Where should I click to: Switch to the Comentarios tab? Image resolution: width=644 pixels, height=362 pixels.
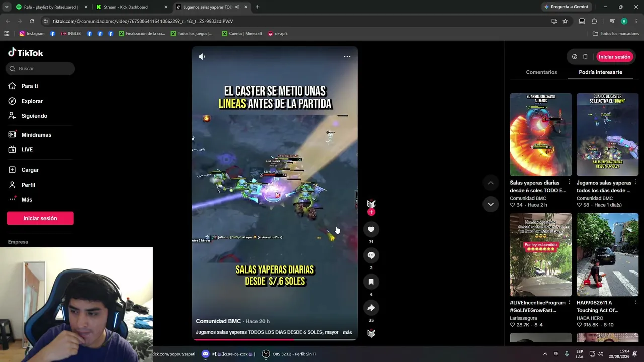(x=541, y=72)
